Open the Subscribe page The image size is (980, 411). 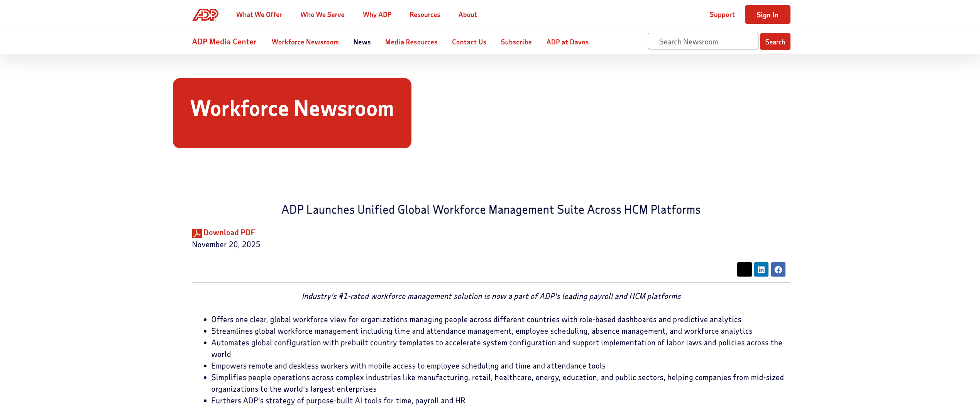[x=516, y=42]
